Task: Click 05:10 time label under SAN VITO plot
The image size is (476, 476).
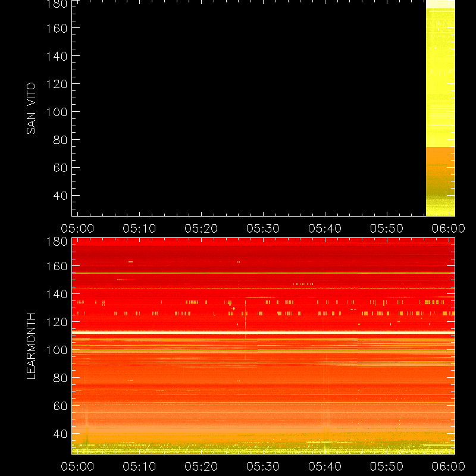Action: 139,228
